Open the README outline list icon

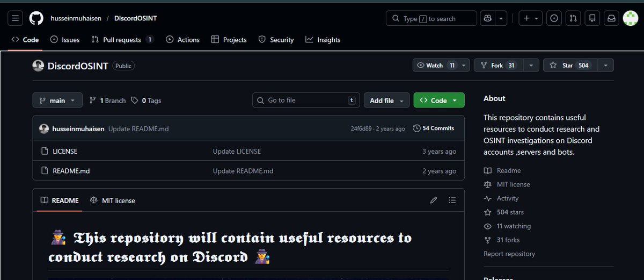pos(452,200)
